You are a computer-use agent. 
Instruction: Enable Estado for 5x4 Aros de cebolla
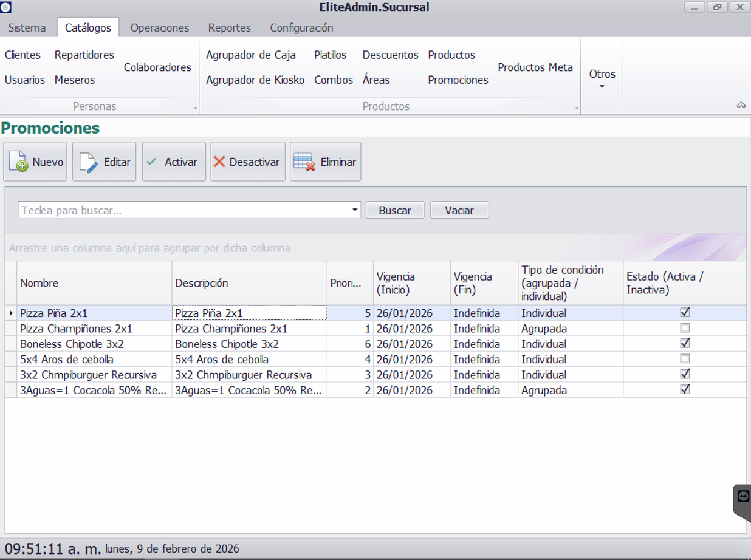pyautogui.click(x=685, y=359)
